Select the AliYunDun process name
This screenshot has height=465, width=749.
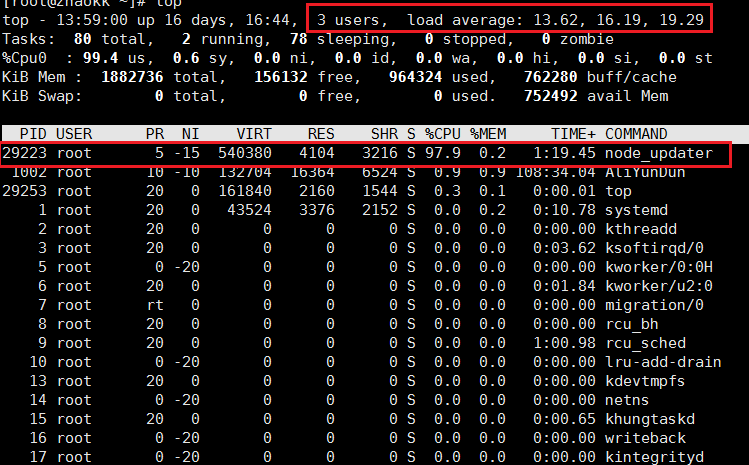click(645, 172)
